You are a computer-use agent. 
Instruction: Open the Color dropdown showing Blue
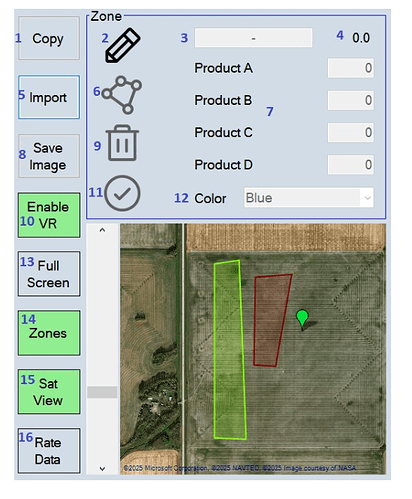coord(309,198)
